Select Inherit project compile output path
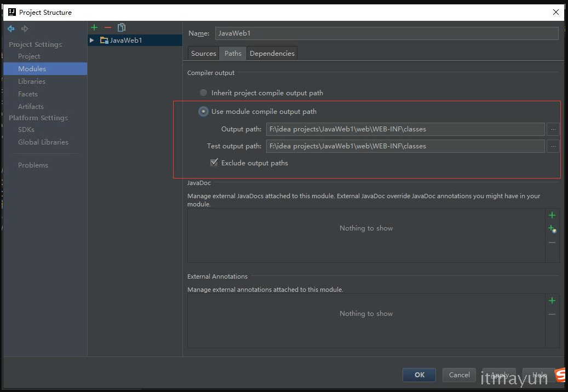Screen dimensions: 568x392 point(204,93)
